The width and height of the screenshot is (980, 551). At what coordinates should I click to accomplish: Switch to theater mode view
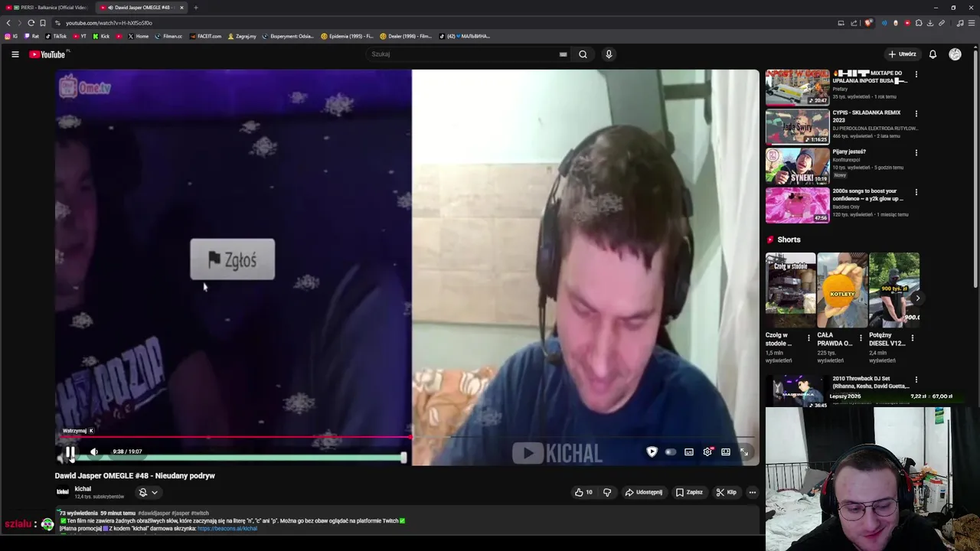(x=726, y=452)
